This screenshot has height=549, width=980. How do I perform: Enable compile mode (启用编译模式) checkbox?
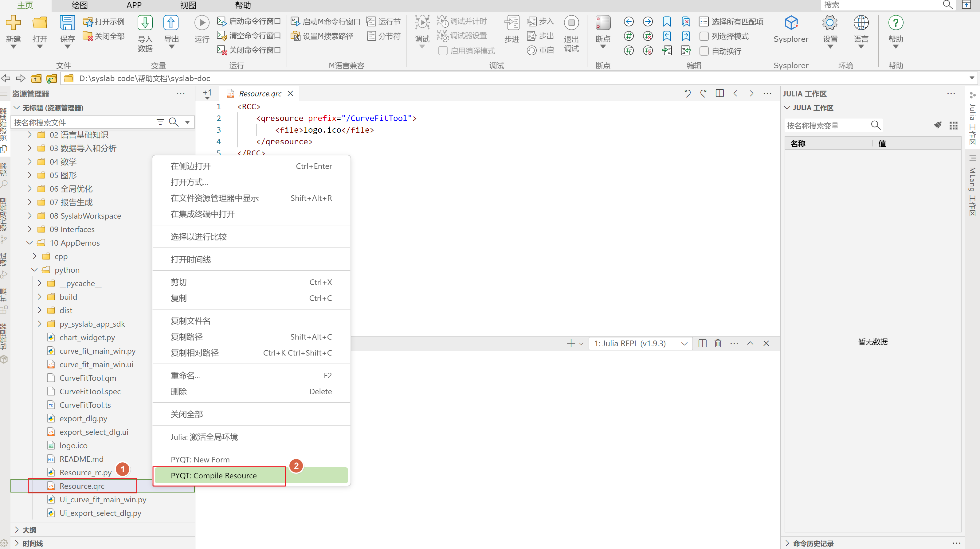pyautogui.click(x=443, y=51)
